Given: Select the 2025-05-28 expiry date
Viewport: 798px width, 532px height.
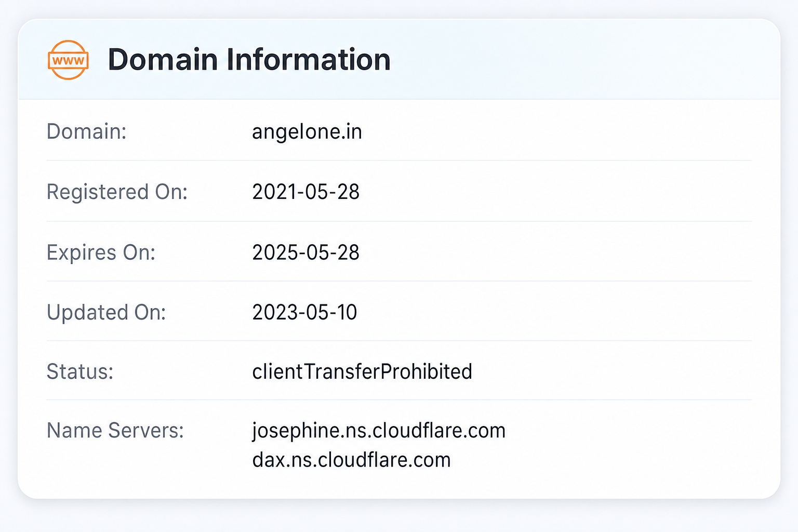Looking at the screenshot, I should (x=306, y=252).
